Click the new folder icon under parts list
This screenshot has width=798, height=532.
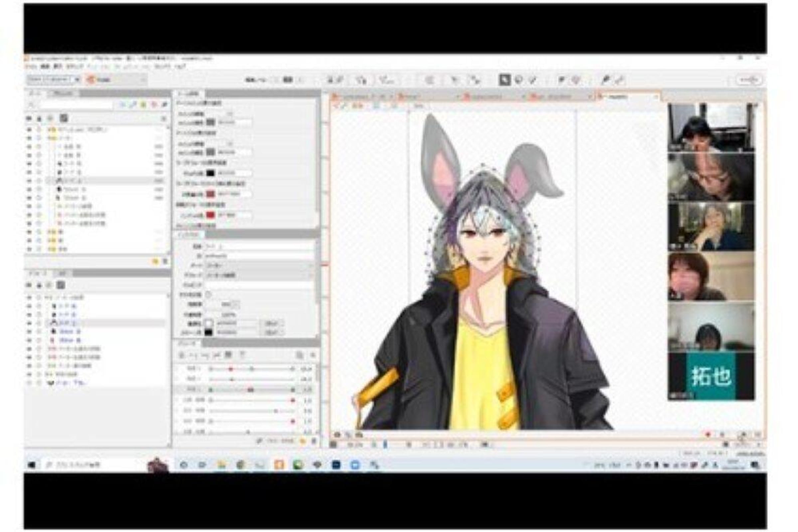[155, 261]
